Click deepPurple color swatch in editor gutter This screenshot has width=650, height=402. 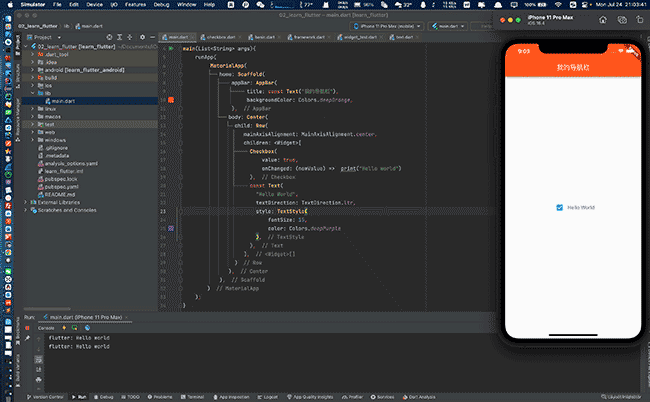[x=171, y=228]
